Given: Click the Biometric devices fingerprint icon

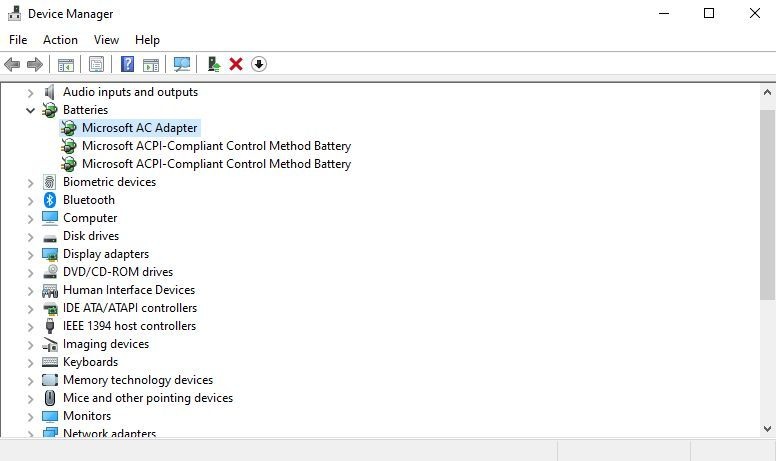Looking at the screenshot, I should 49,182.
